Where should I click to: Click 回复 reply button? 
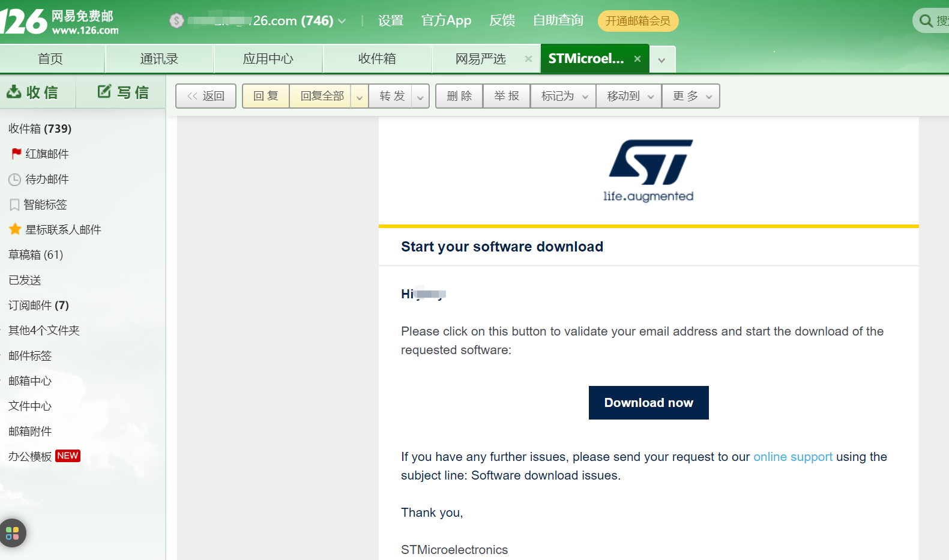(266, 96)
